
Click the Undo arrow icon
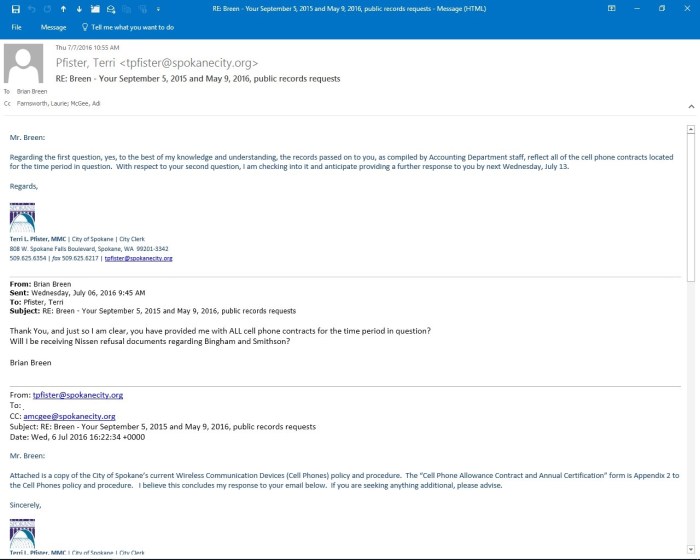pos(30,9)
